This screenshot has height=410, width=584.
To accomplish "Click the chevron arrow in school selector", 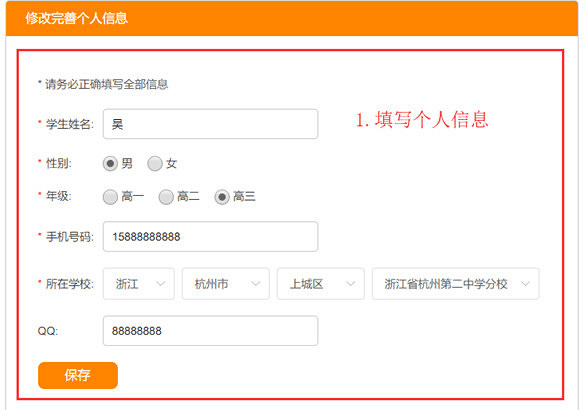I will 526,284.
